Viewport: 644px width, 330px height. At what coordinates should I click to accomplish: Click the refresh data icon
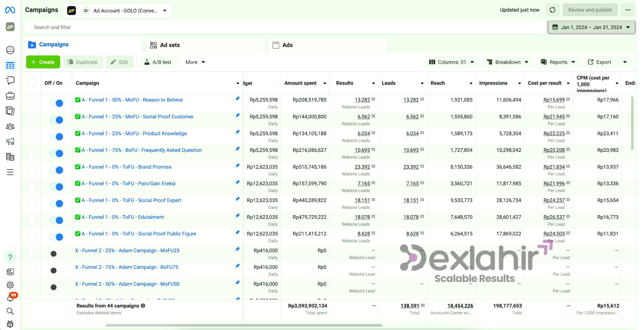pyautogui.click(x=552, y=10)
